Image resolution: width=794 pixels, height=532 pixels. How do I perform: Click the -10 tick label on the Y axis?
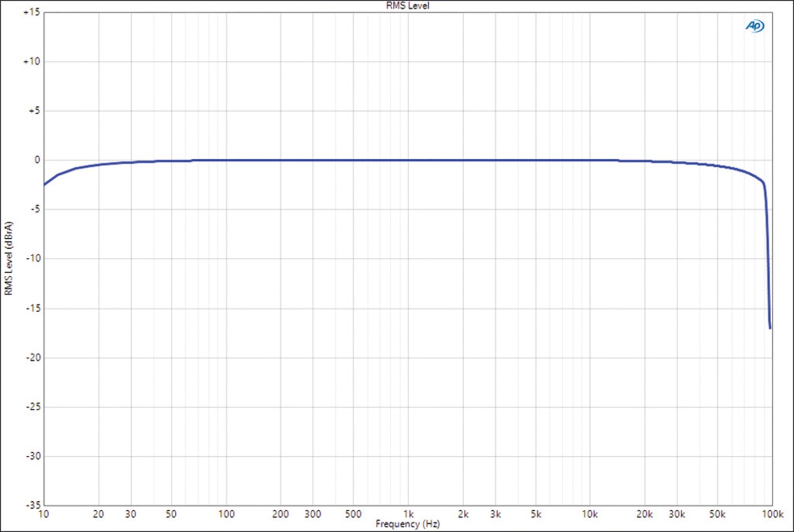(x=33, y=258)
